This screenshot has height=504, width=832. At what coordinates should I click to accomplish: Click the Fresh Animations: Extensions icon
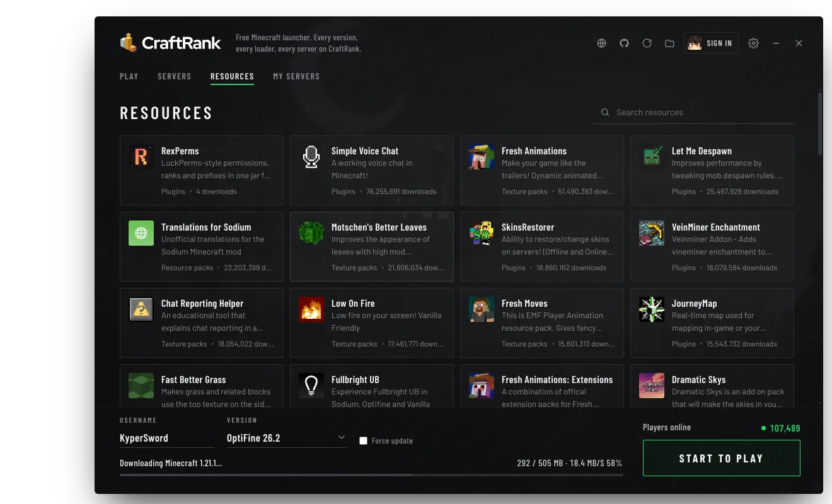pos(482,386)
